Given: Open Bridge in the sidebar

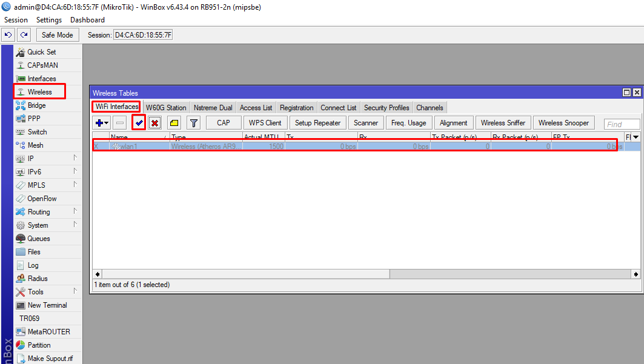Looking at the screenshot, I should tap(48, 105).
